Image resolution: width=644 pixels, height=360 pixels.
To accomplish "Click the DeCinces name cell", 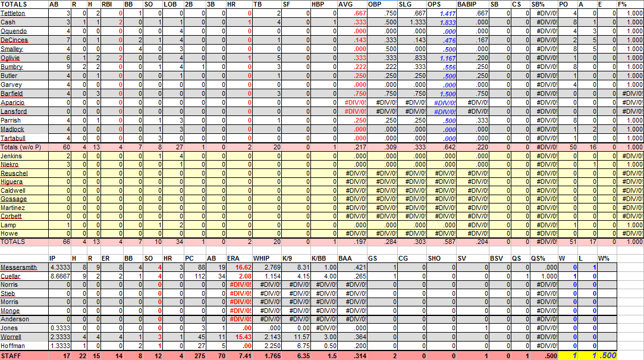I will pos(24,40).
